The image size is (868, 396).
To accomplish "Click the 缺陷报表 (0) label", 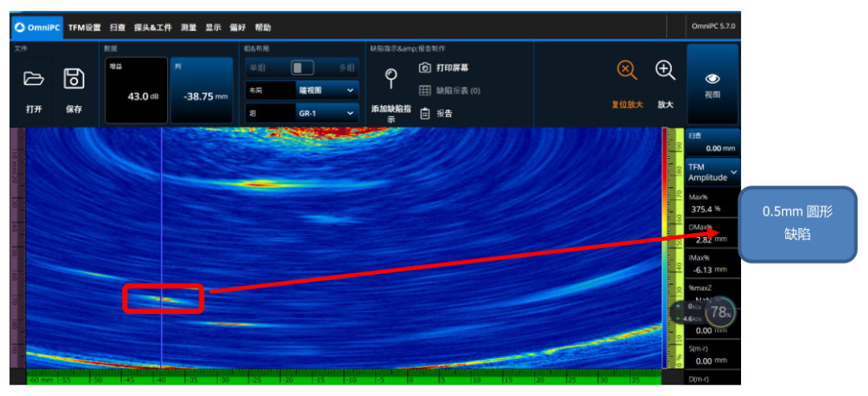I will 458,91.
